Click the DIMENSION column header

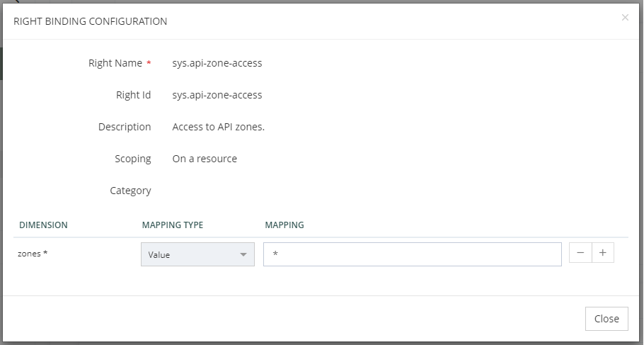pos(43,225)
